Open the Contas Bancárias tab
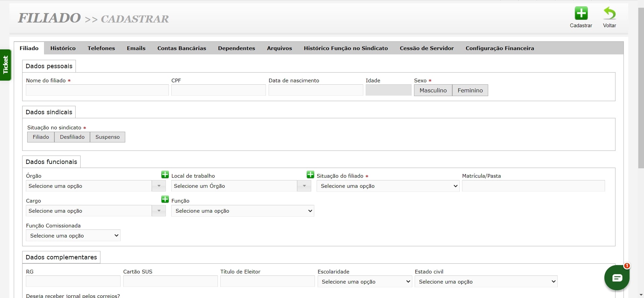Viewport: 644px width, 298px height. pos(182,48)
